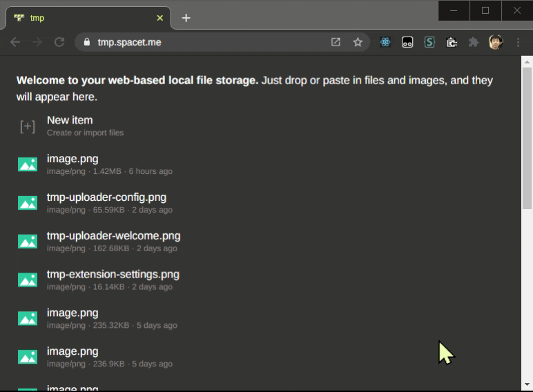This screenshot has height=392, width=533.
Task: Click the user profile avatar
Action: click(496, 42)
